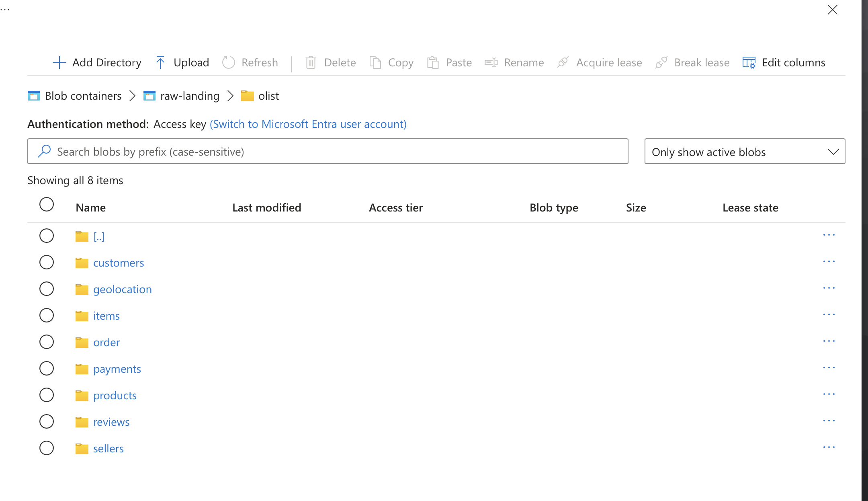Open the ellipsis menu for the items row
The image size is (868, 501).
[829, 315]
